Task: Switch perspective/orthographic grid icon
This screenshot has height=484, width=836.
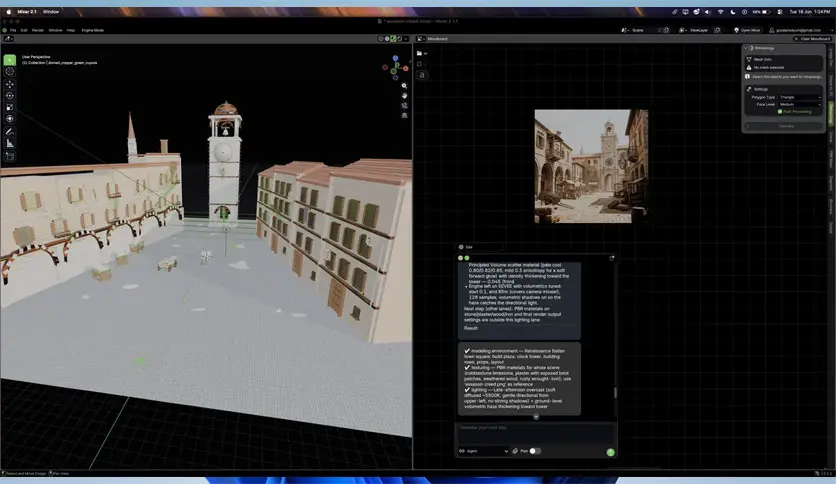Action: point(404,115)
